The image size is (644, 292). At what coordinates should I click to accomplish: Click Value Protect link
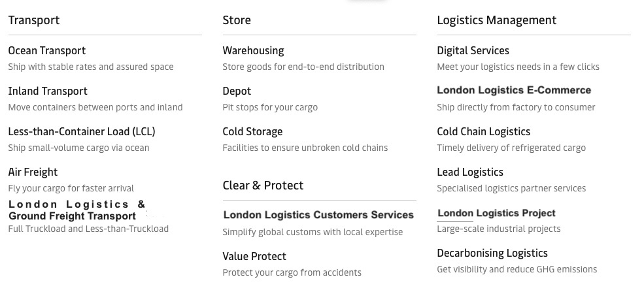tap(254, 257)
